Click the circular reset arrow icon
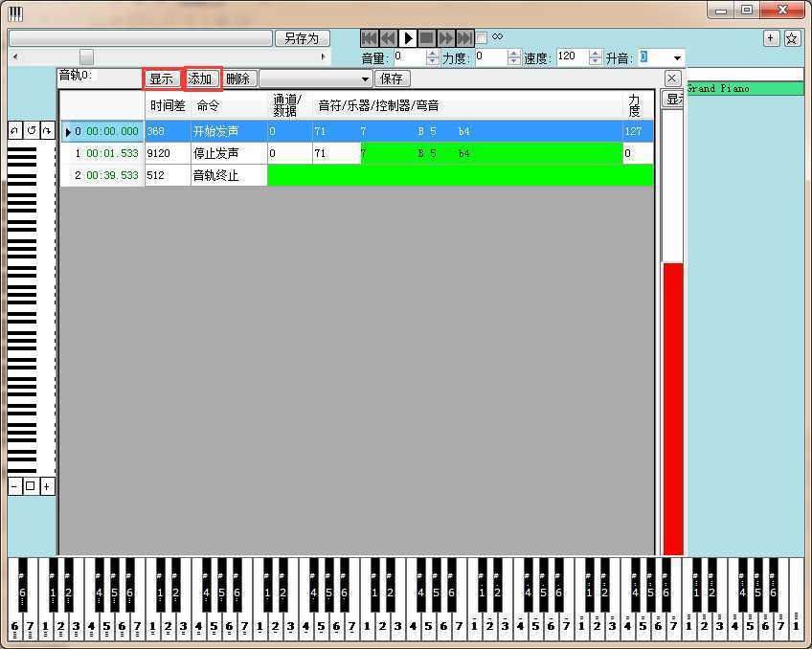This screenshot has height=649, width=812. click(x=31, y=130)
